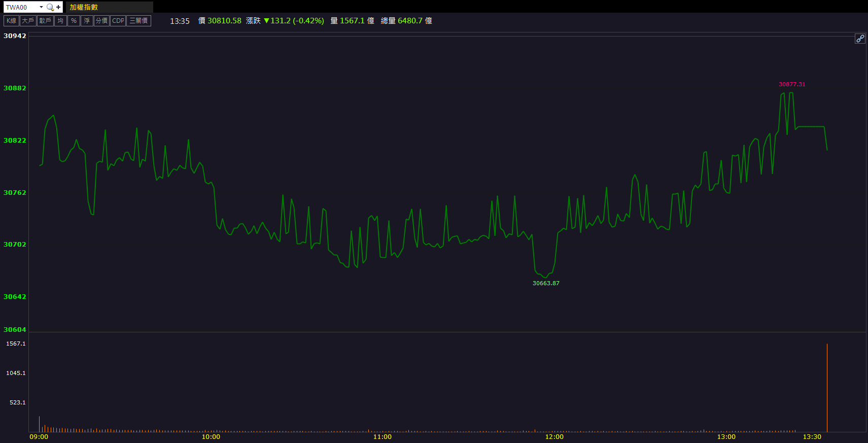Viewport: 868px width, 443px height.
Task: Toggle the 散戶 indicator button
Action: pyautogui.click(x=45, y=21)
